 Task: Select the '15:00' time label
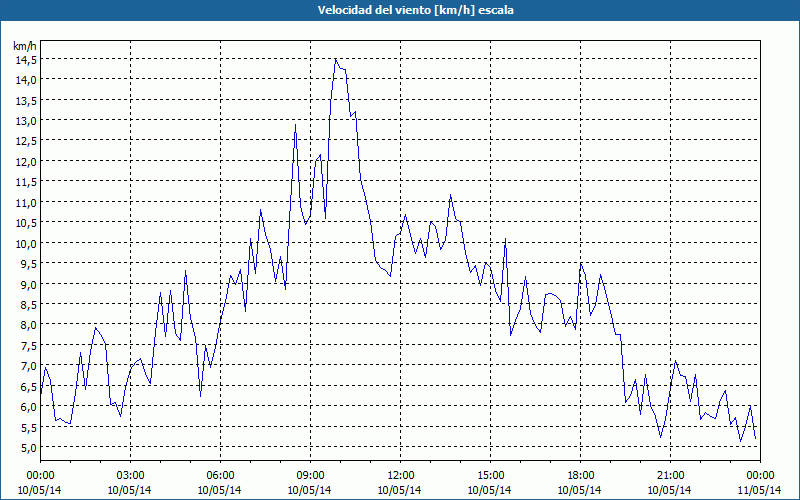tap(490, 476)
